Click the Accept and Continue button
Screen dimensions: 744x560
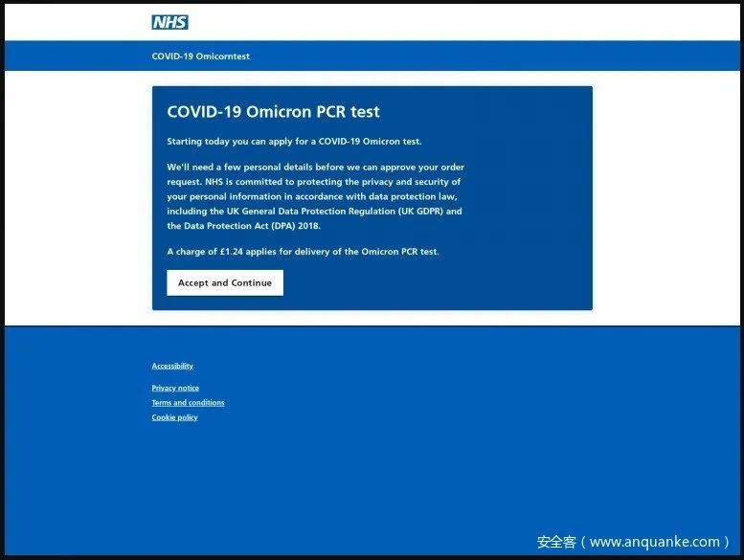(x=225, y=282)
